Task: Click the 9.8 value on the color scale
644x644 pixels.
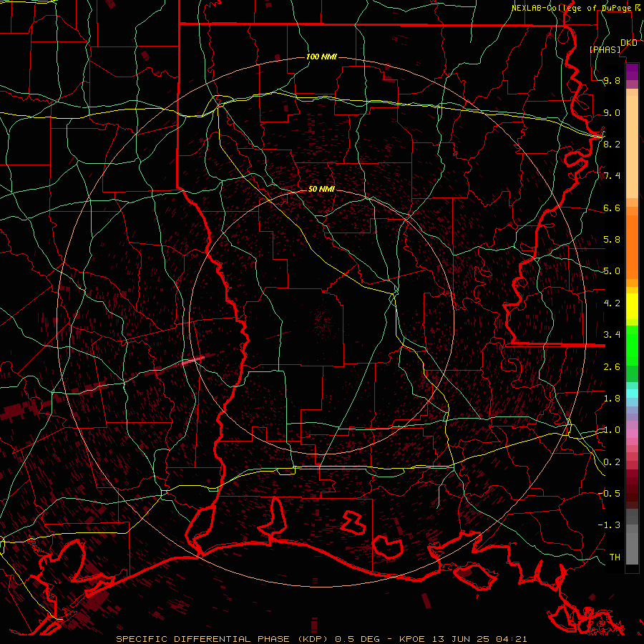Action: pyautogui.click(x=612, y=80)
